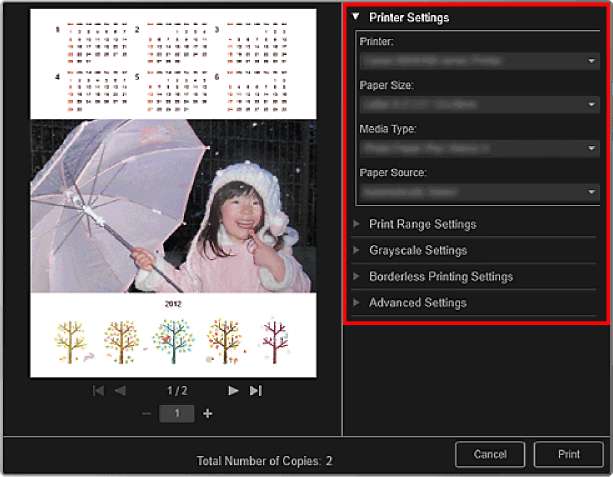Click the Cancel button
Screen dimensions: 613x477
[490, 454]
